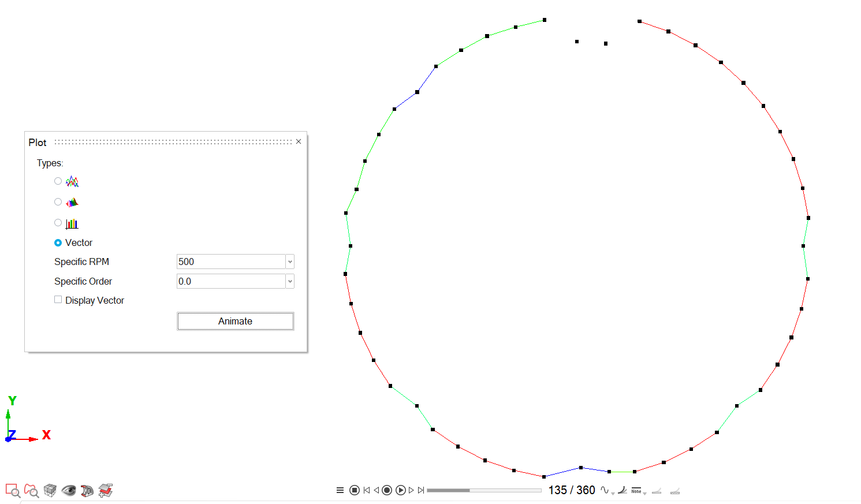This screenshot has width=861, height=504.
Task: Expand the Specific RPM dropdown
Action: [290, 262]
